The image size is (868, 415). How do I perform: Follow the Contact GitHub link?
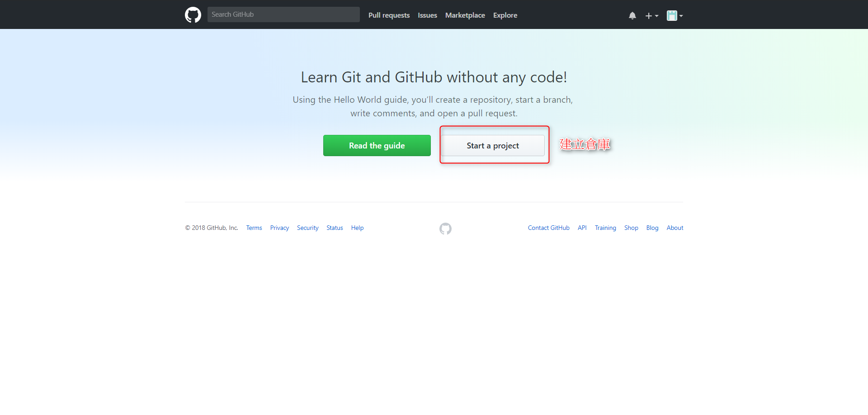tap(548, 228)
